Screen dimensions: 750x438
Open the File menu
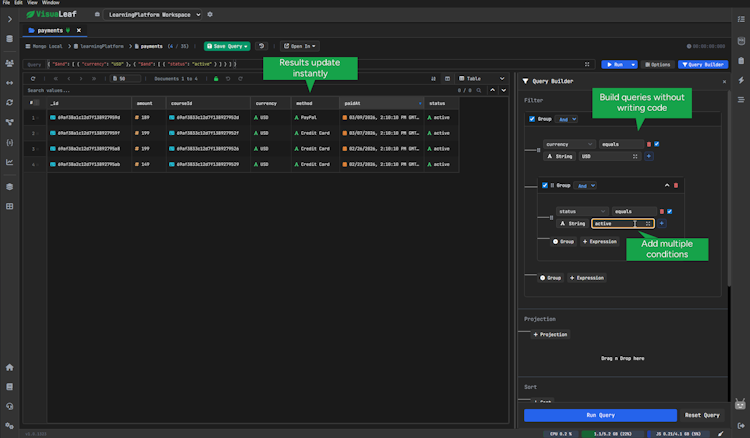tap(6, 2)
